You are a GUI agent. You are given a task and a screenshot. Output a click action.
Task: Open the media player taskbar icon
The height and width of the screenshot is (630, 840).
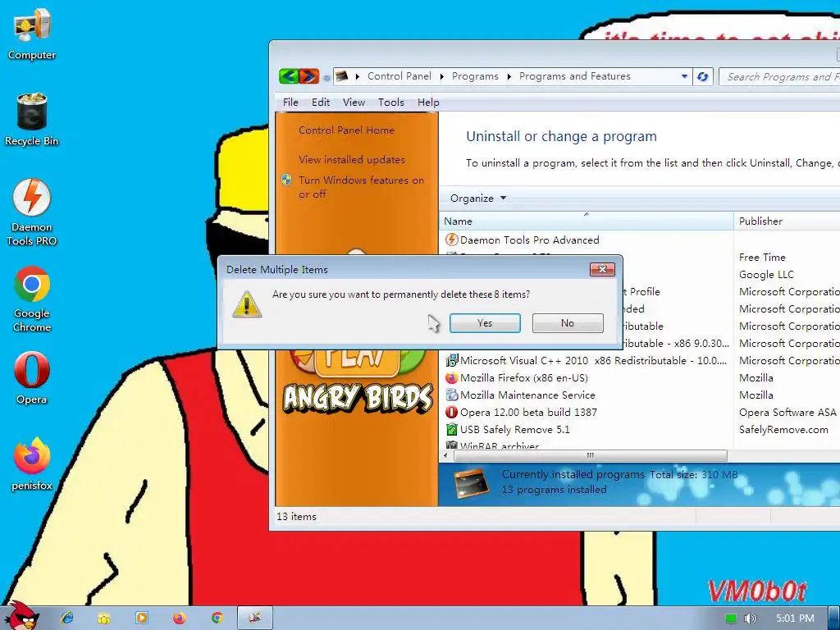(x=141, y=618)
